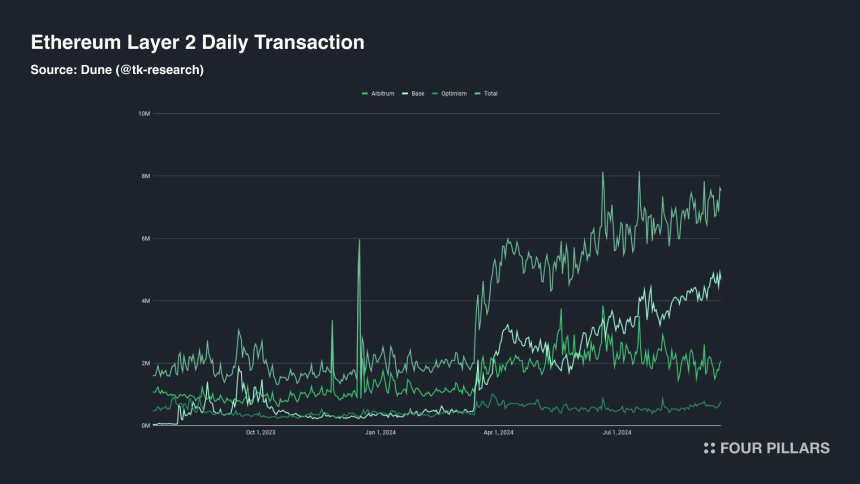Toggle the Base series in the legend
Image resolution: width=860 pixels, height=484 pixels.
tap(414, 94)
